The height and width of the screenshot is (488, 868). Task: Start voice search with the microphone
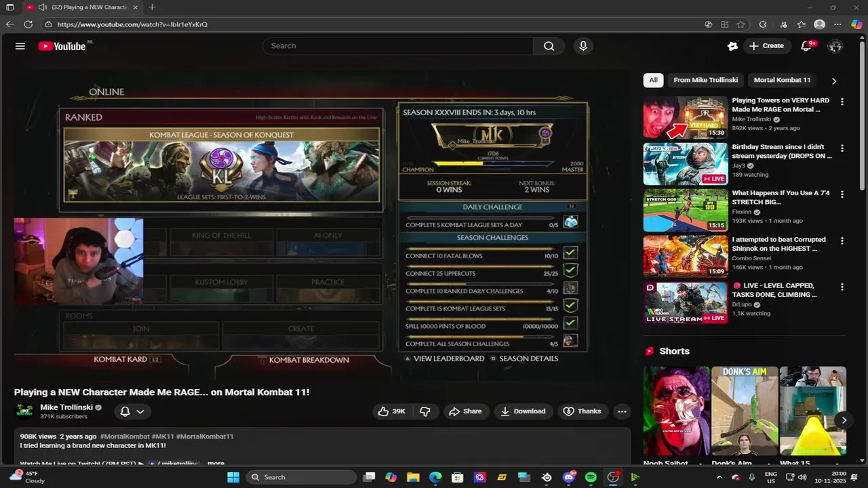click(583, 46)
